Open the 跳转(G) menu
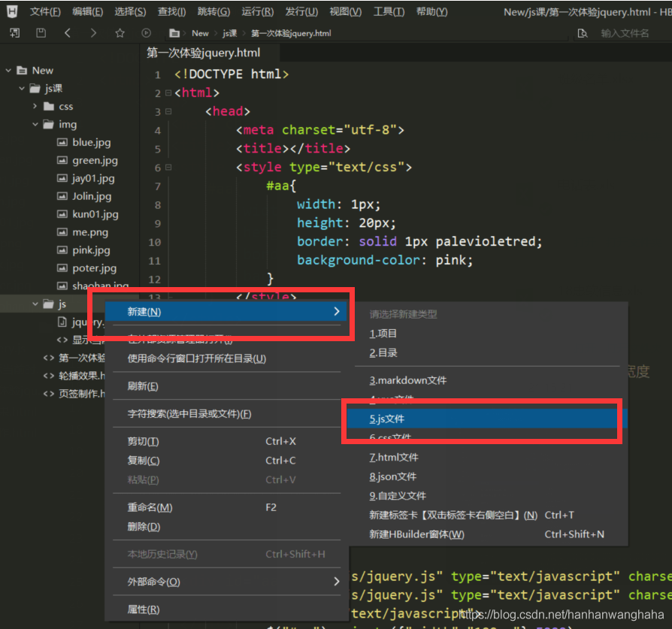The image size is (672, 629). [x=213, y=11]
